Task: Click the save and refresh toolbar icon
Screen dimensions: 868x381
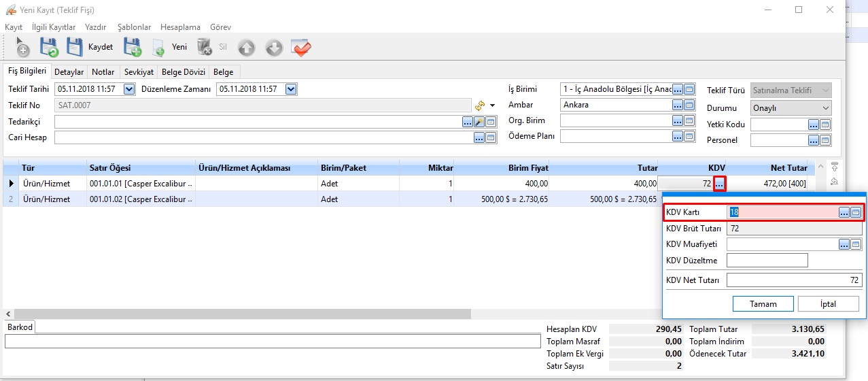Action: [x=49, y=48]
